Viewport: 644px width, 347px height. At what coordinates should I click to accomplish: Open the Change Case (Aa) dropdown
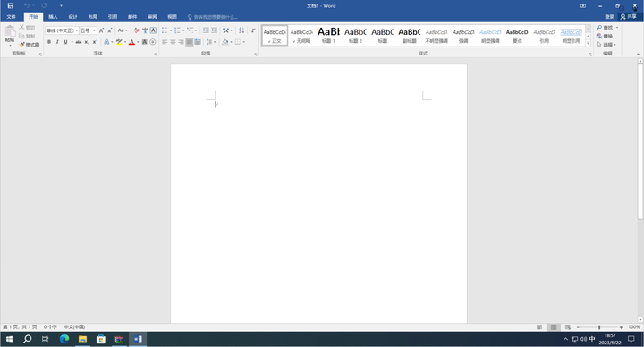pos(123,30)
